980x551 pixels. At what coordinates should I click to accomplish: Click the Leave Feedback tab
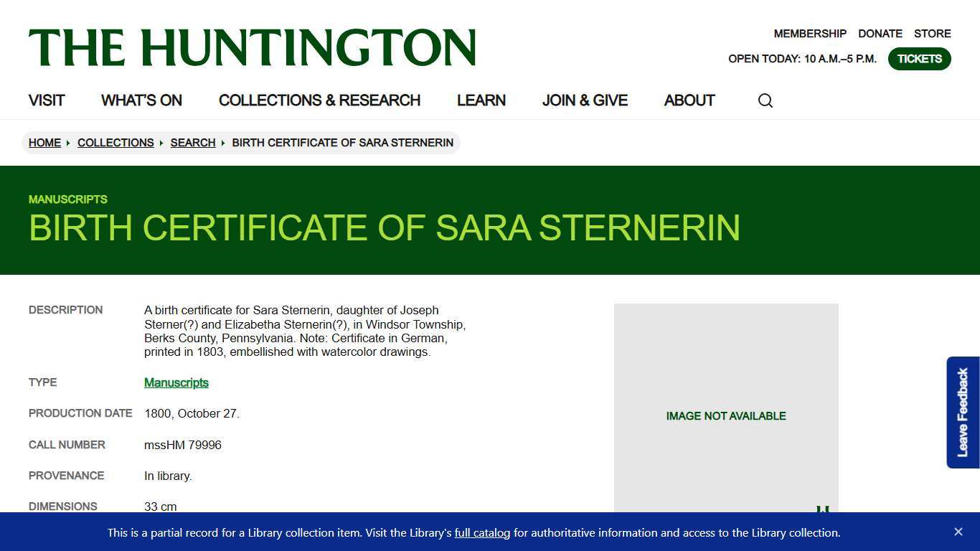click(962, 411)
